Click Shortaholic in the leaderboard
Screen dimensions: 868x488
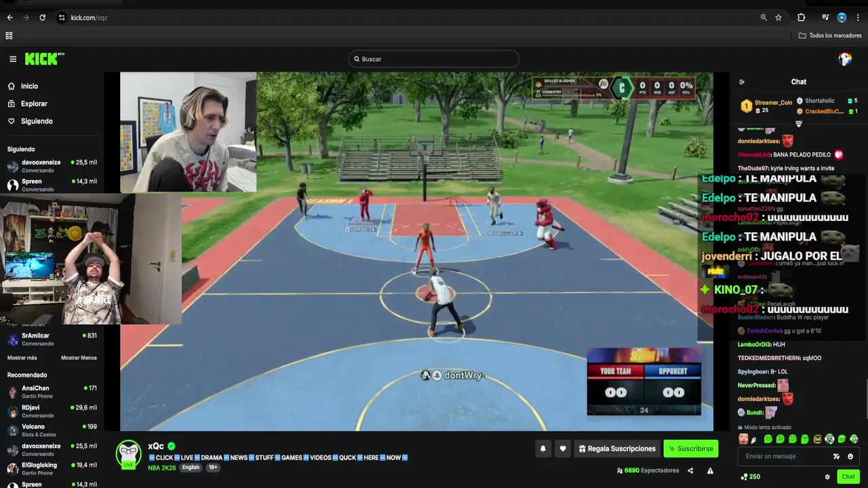click(x=820, y=101)
